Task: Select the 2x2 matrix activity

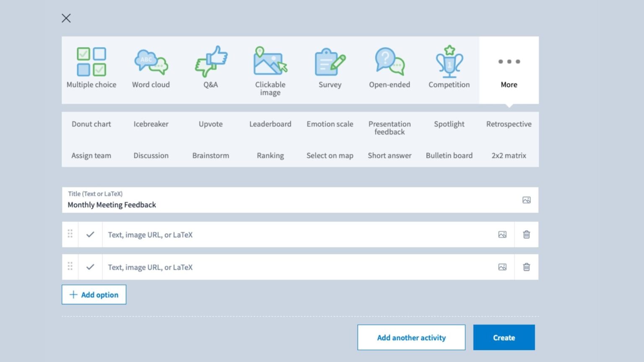Action: (509, 155)
